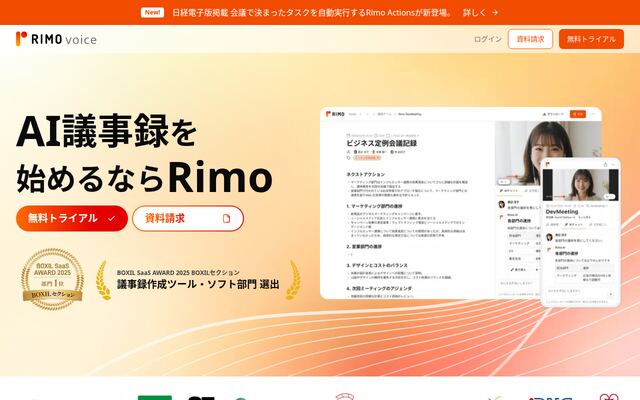Screen dimensions: 640x400
Task: Click document icon on 資料請求 button
Action: 226,219
